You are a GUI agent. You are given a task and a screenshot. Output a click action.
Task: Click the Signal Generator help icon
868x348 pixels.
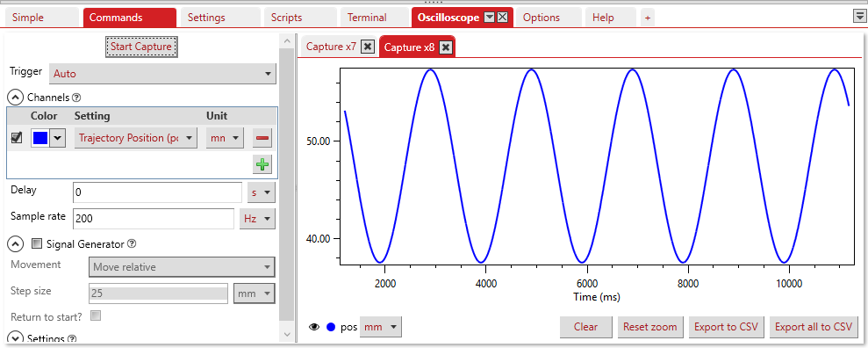pyautogui.click(x=132, y=243)
